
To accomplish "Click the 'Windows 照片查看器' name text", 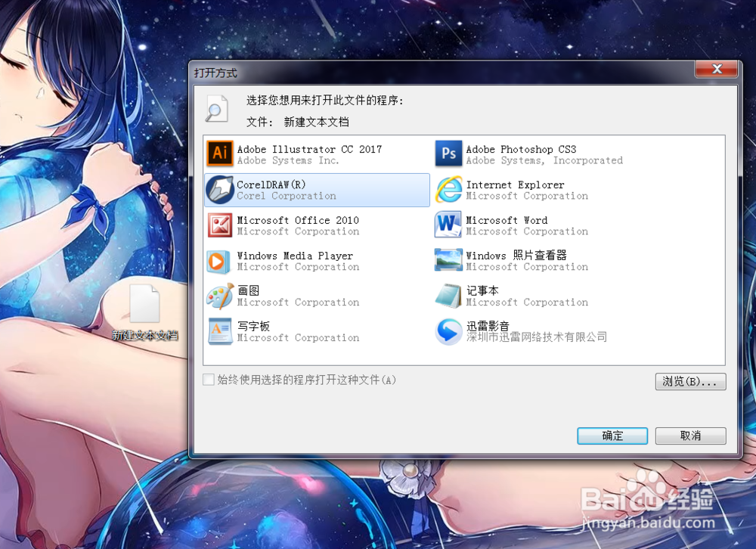I will (x=516, y=255).
